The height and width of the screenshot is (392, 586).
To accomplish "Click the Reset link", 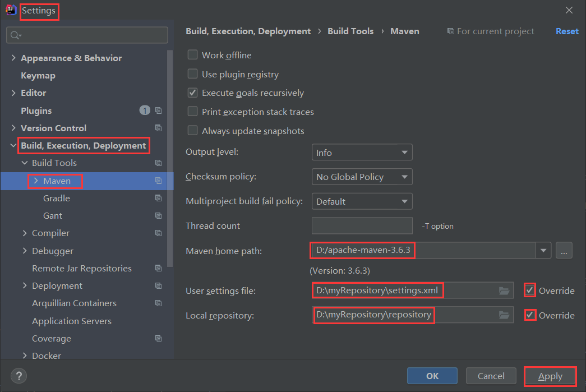I will 567,31.
